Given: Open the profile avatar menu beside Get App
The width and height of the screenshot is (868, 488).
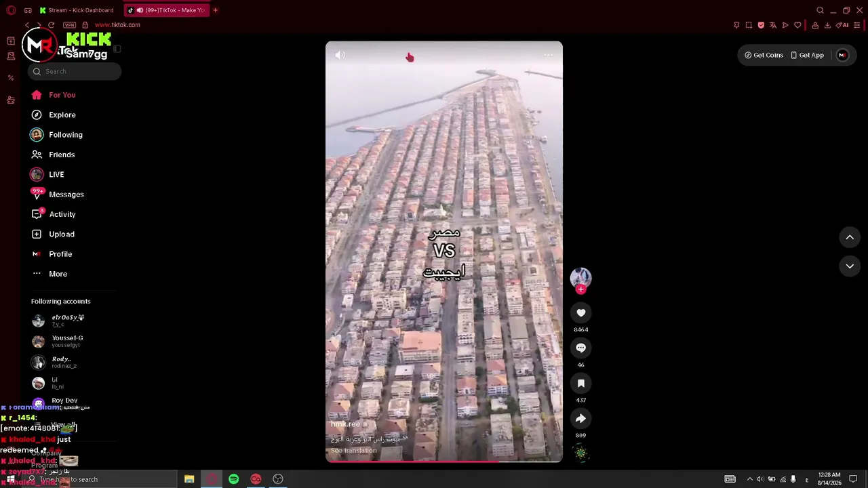Looking at the screenshot, I should [x=842, y=55].
